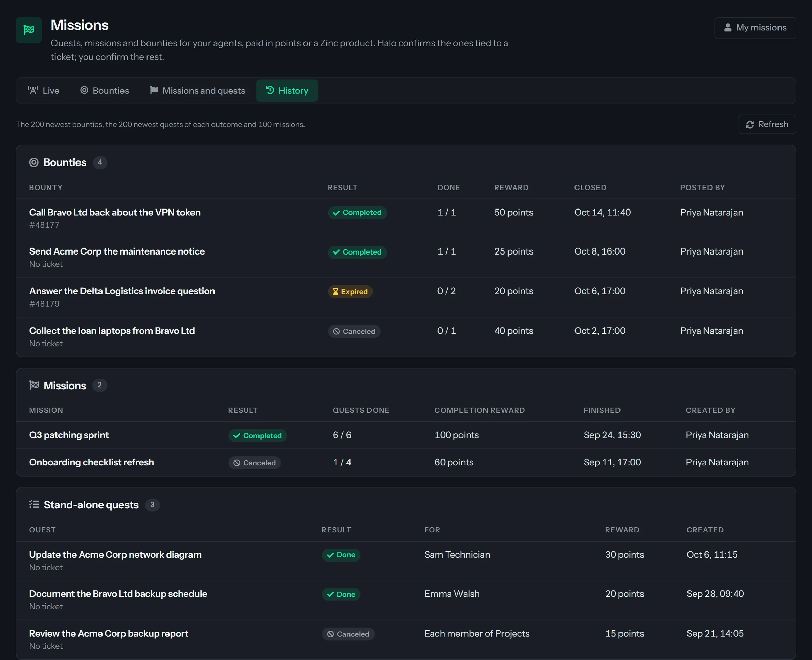Open the My missions button
The width and height of the screenshot is (812, 660).
click(x=755, y=28)
